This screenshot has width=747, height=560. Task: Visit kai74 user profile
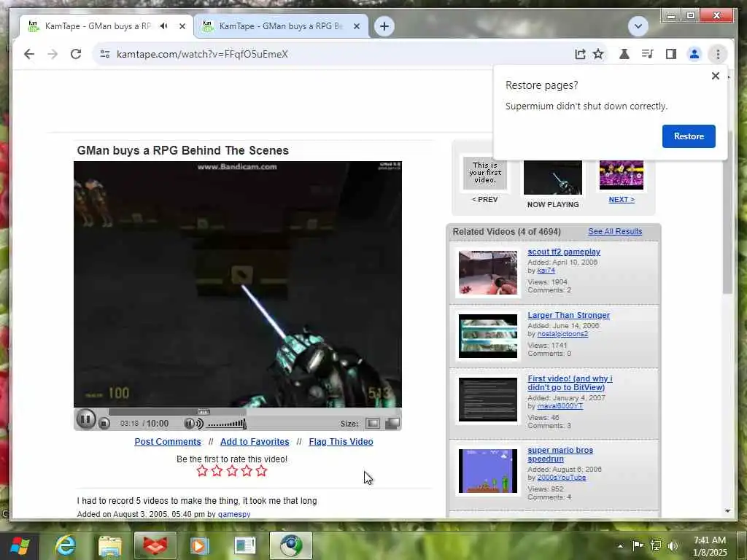(x=546, y=271)
